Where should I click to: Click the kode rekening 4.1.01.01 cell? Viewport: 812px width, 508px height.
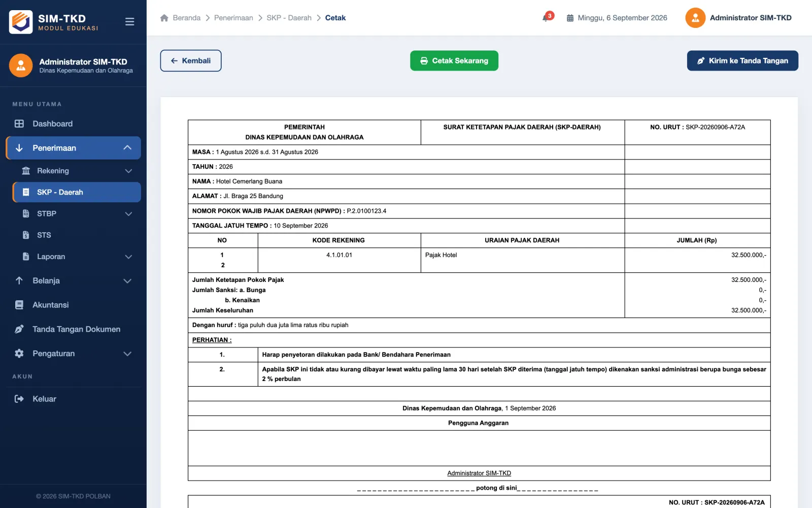[339, 260]
